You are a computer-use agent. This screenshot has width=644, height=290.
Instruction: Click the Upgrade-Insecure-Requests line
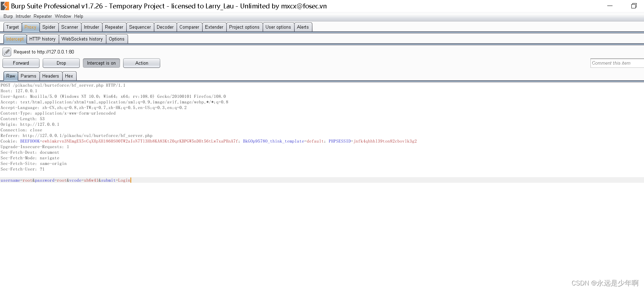tap(35, 147)
